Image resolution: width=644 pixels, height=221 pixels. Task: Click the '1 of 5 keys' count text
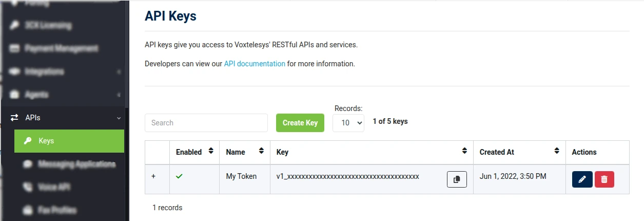(x=390, y=122)
